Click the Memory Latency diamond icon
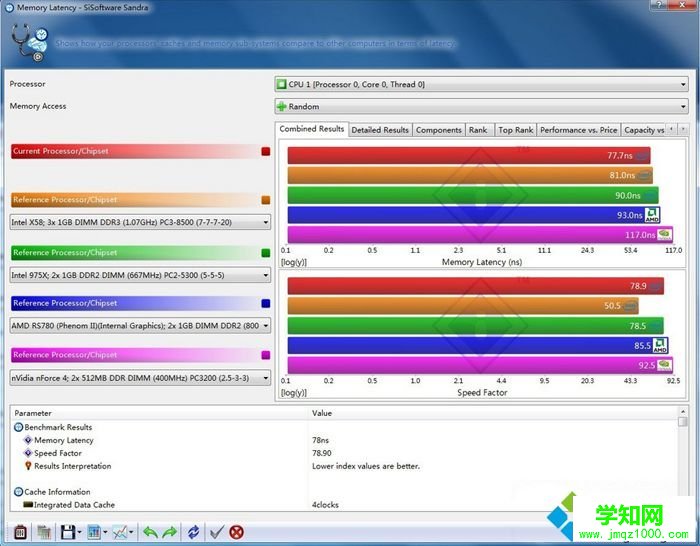The image size is (700, 546). click(28, 440)
